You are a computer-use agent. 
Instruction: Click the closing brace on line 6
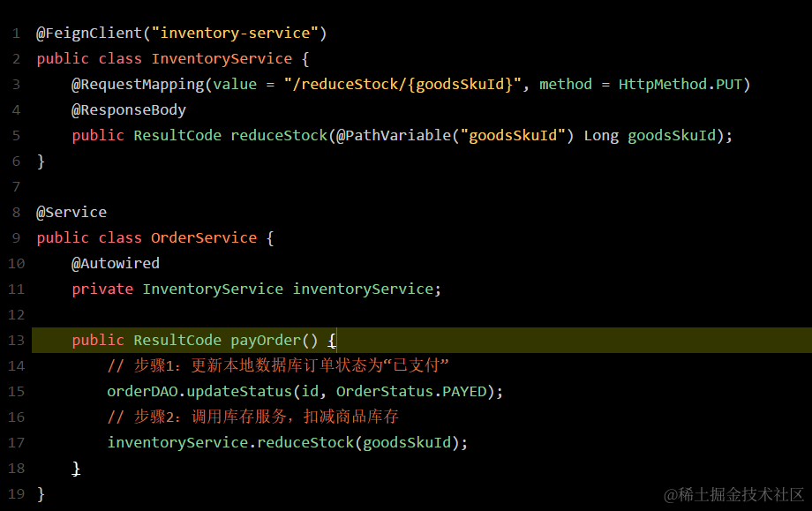click(41, 162)
